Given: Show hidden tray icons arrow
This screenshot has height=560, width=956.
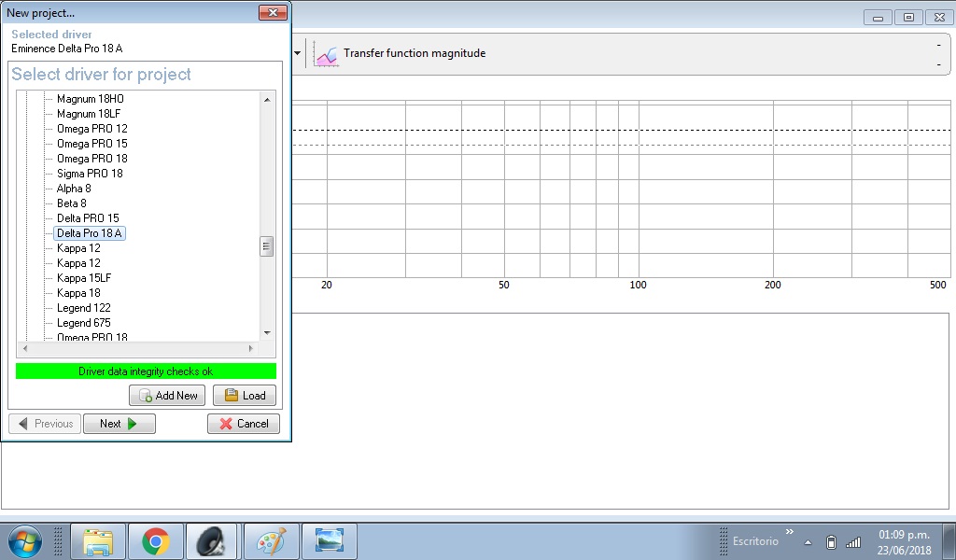Looking at the screenshot, I should pyautogui.click(x=808, y=542).
